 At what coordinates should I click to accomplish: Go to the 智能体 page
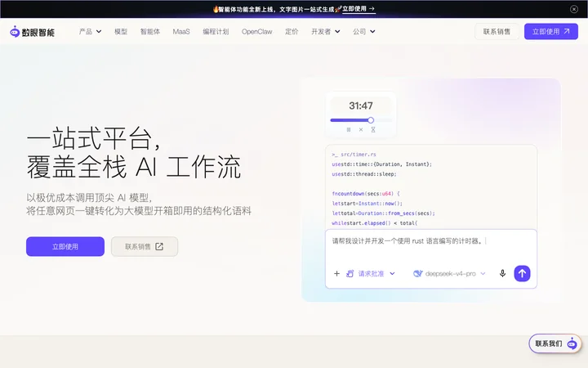pyautogui.click(x=150, y=32)
